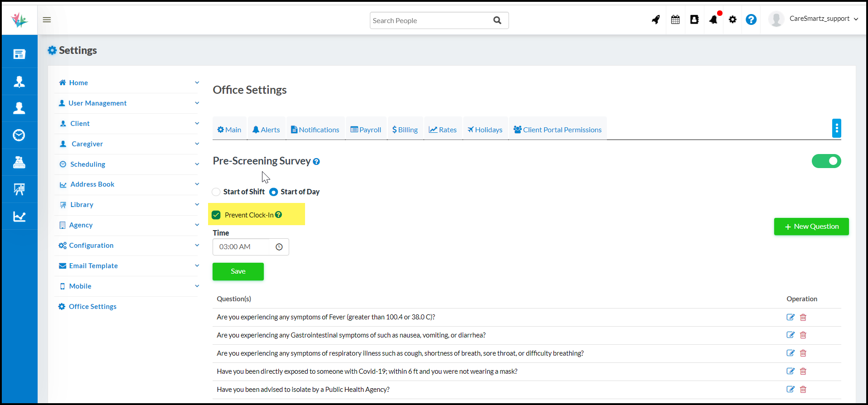Expand the Scheduling settings section
This screenshot has width=868, height=405.
point(128,164)
